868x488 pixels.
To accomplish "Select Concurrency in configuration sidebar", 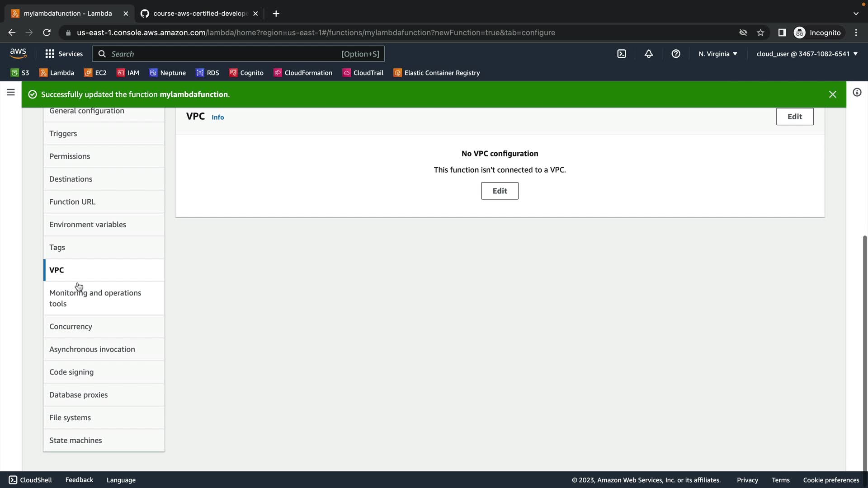I will [x=71, y=327].
